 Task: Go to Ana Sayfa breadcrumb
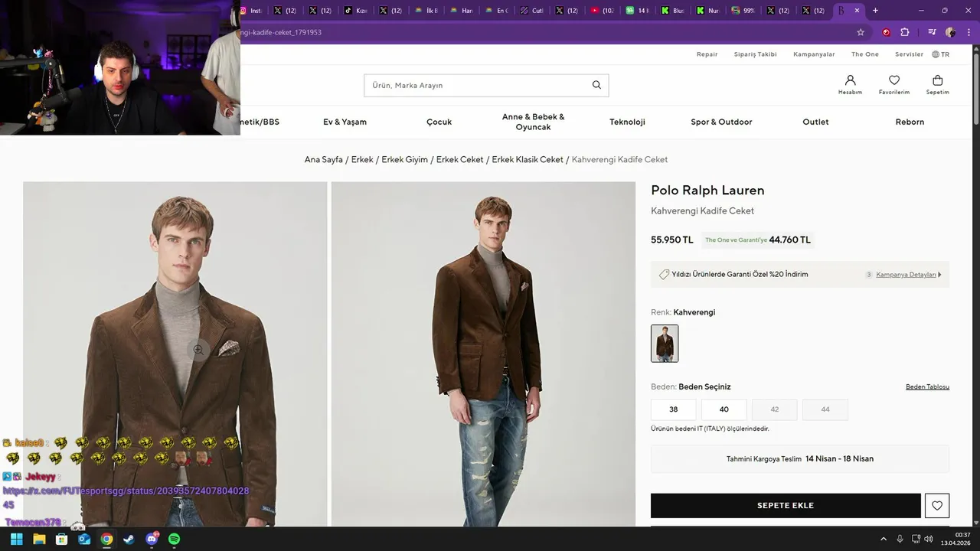coord(324,160)
